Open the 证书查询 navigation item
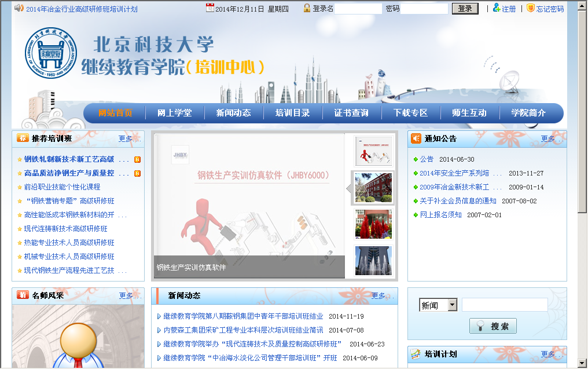Viewport: 588px width, 369px height. point(351,113)
